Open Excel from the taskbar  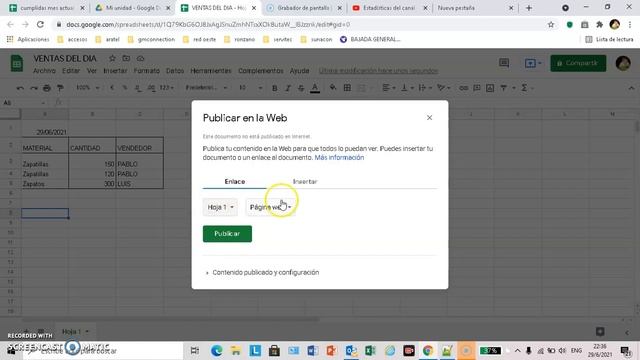click(x=370, y=351)
